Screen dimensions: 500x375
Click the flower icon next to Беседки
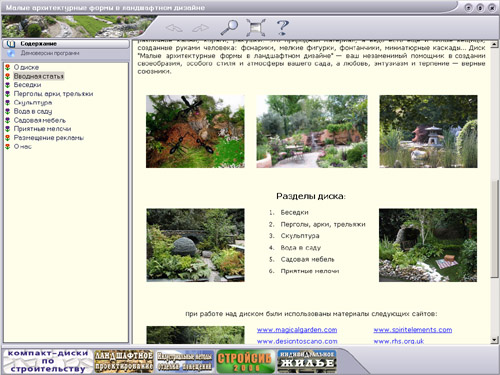[8, 85]
